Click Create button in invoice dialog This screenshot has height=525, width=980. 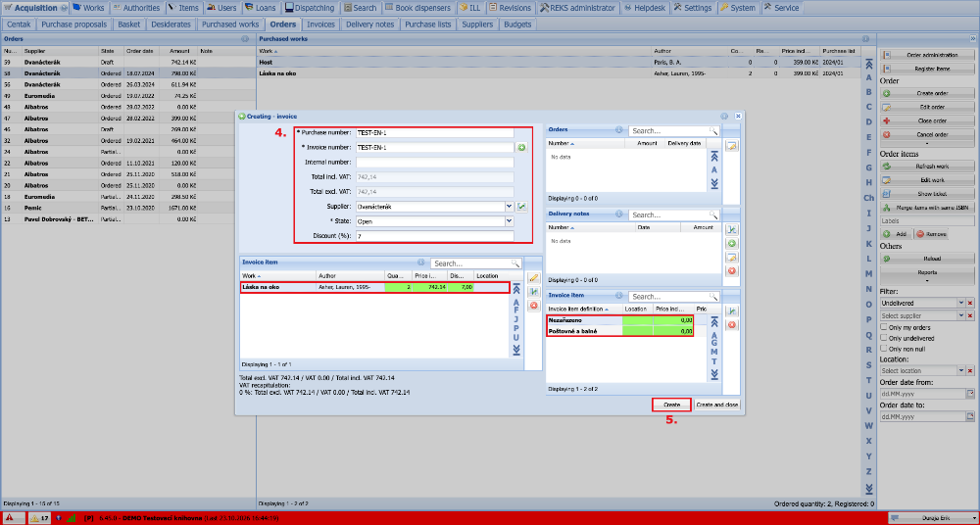[x=671, y=405]
